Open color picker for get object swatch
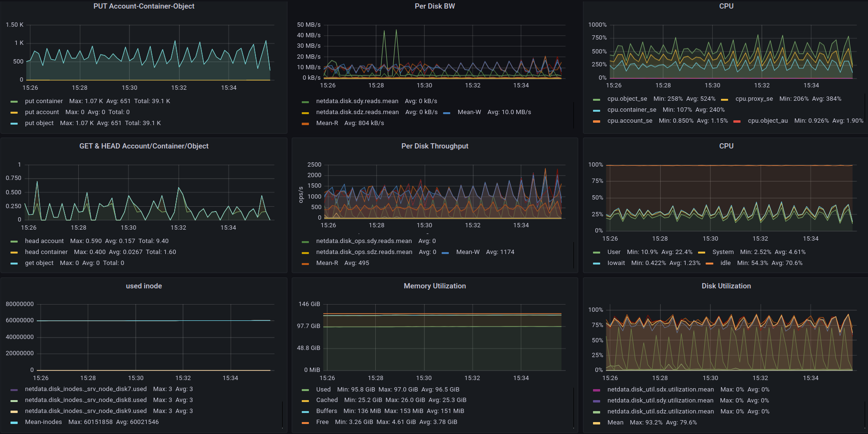Image resolution: width=868 pixels, height=434 pixels. coord(14,264)
